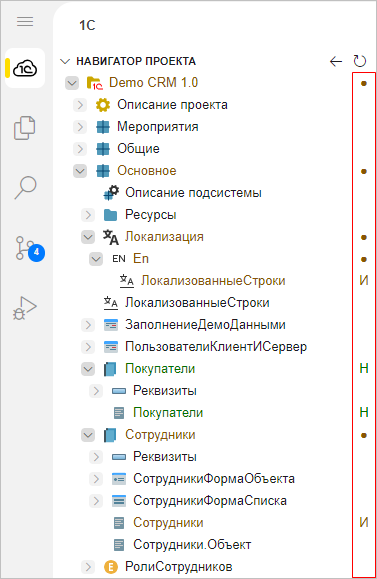Collapse the Локализация node

coord(88,237)
